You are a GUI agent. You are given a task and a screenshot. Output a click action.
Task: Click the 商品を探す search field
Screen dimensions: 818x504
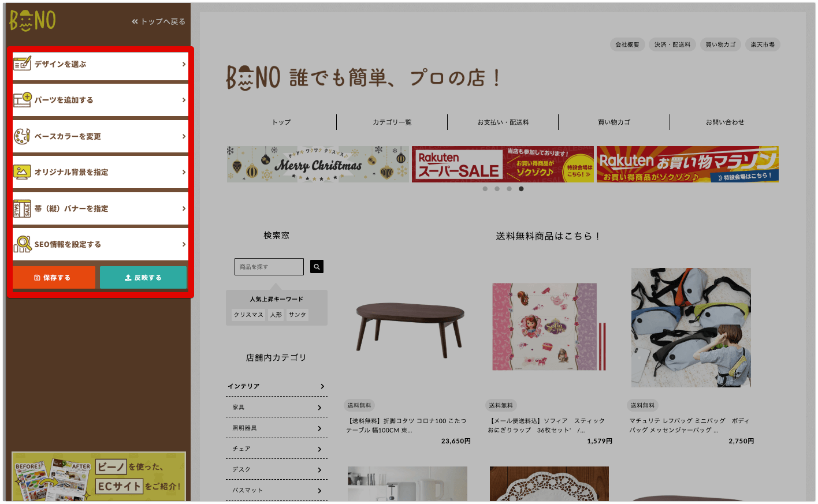click(269, 267)
